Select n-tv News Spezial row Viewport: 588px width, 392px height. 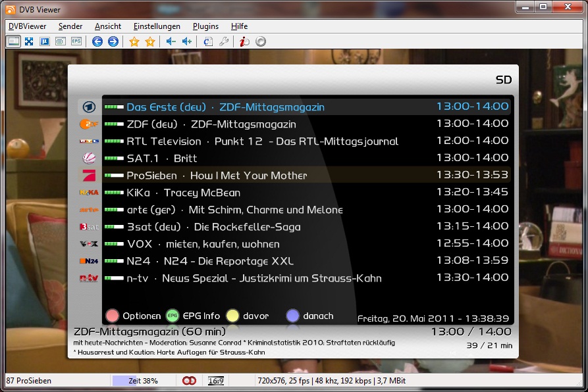click(x=307, y=278)
